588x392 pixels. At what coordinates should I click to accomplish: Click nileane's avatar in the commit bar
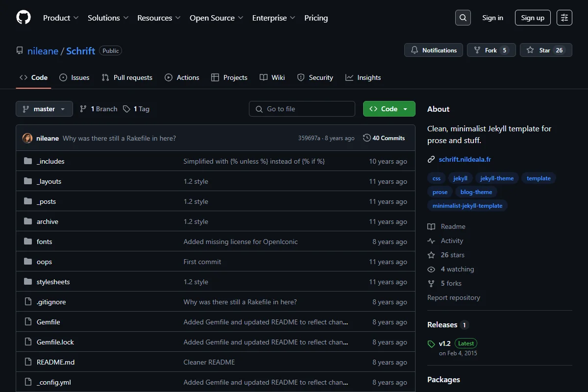tap(27, 138)
